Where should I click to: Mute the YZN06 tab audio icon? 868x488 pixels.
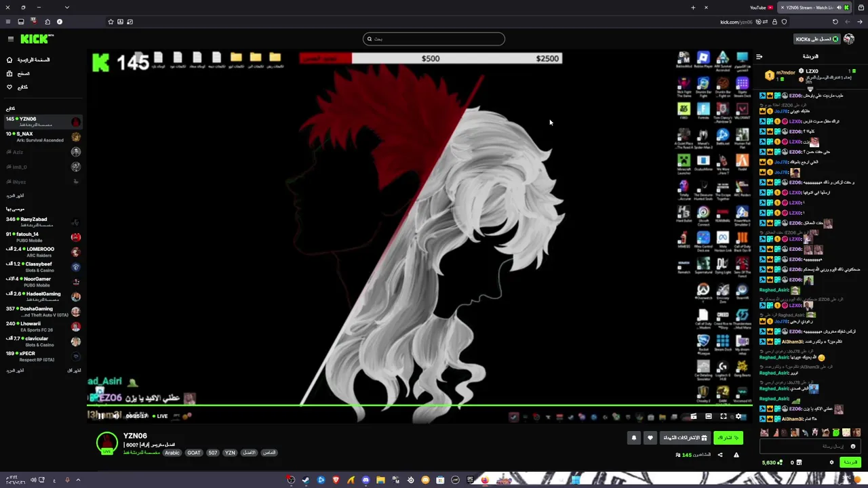click(x=839, y=7)
